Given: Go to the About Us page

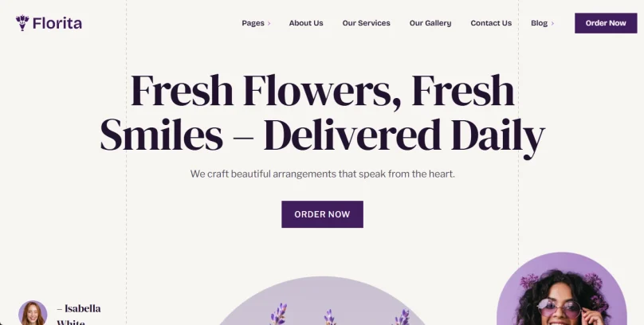Looking at the screenshot, I should tap(306, 23).
